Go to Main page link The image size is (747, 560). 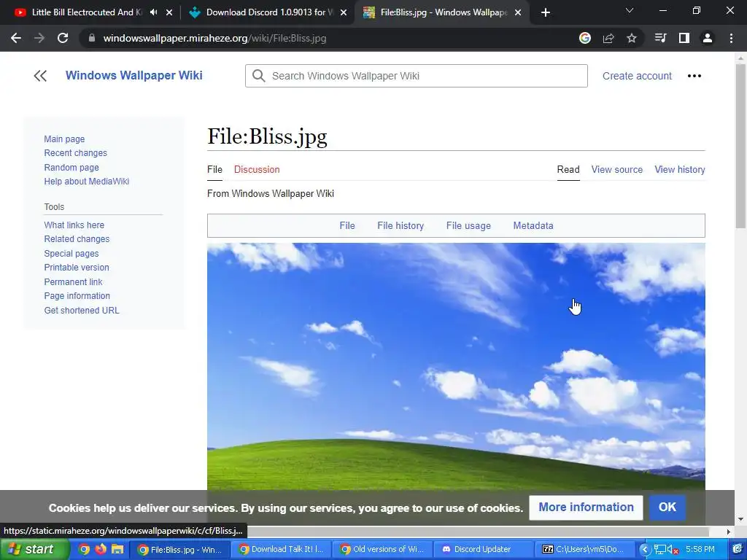[x=64, y=139]
